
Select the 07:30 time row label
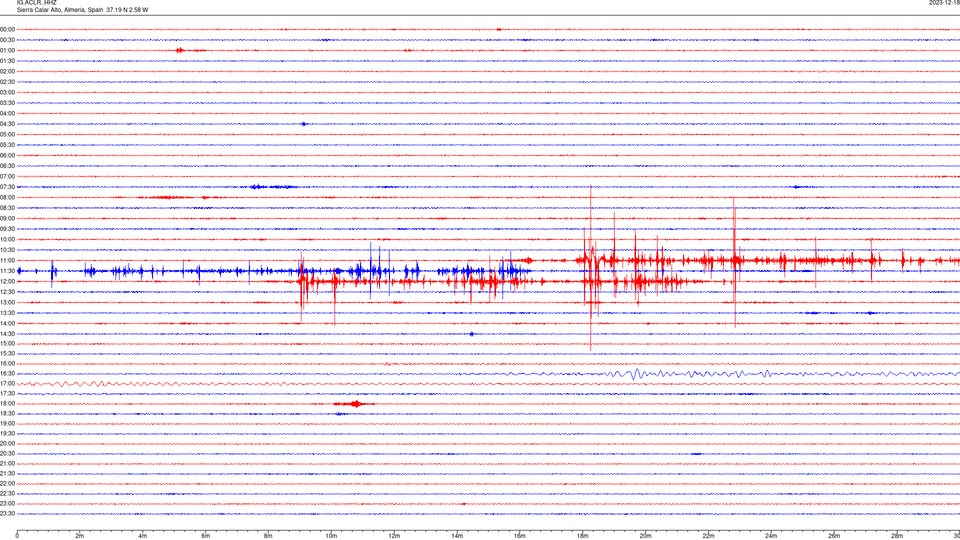tap(7, 187)
